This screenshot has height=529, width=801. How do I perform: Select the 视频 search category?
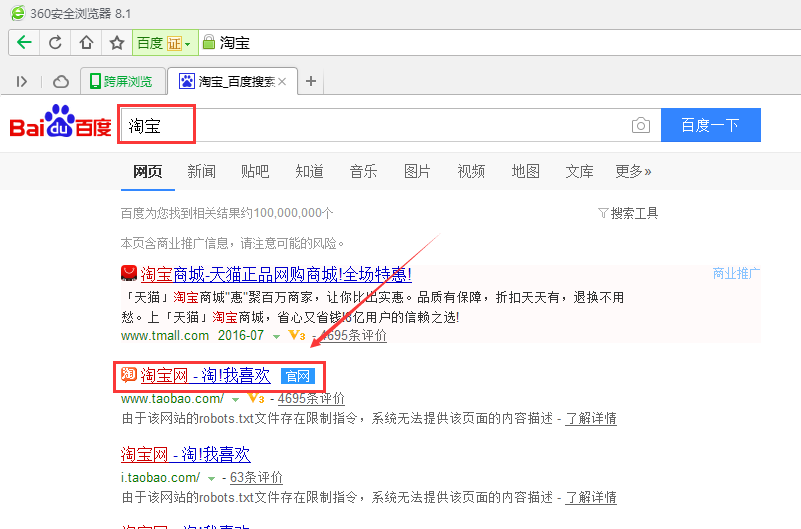tap(471, 172)
